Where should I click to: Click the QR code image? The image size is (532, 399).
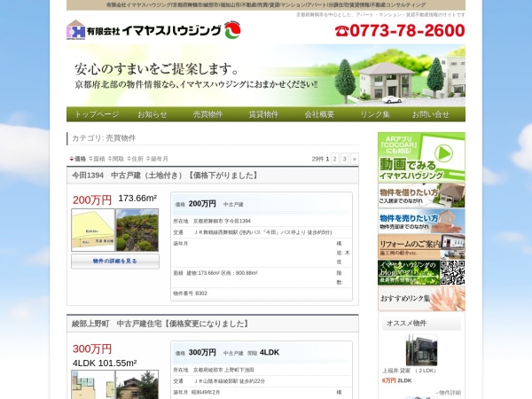pos(452,273)
